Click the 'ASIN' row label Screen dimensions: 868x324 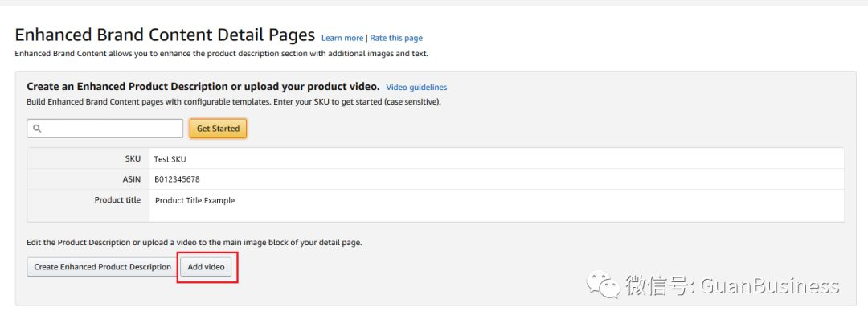132,179
